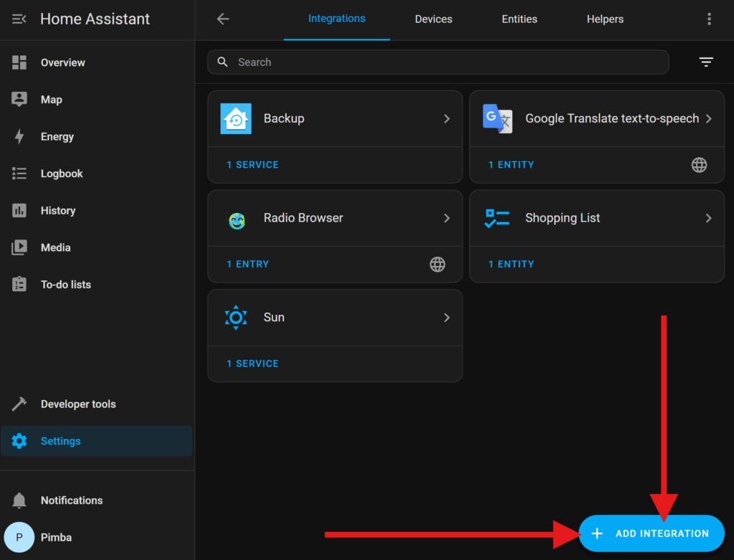Collapse the sidebar with the menu icon
The width and height of the screenshot is (734, 560).
(x=19, y=19)
